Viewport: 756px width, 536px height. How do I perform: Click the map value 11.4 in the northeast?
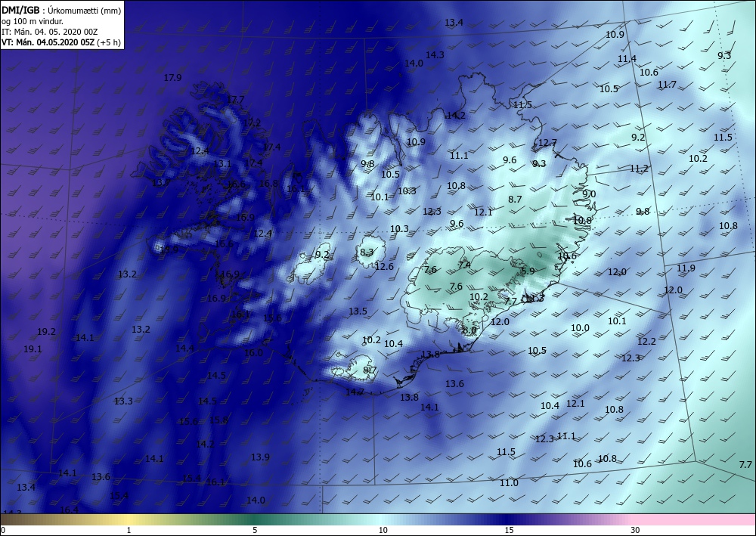click(x=627, y=59)
